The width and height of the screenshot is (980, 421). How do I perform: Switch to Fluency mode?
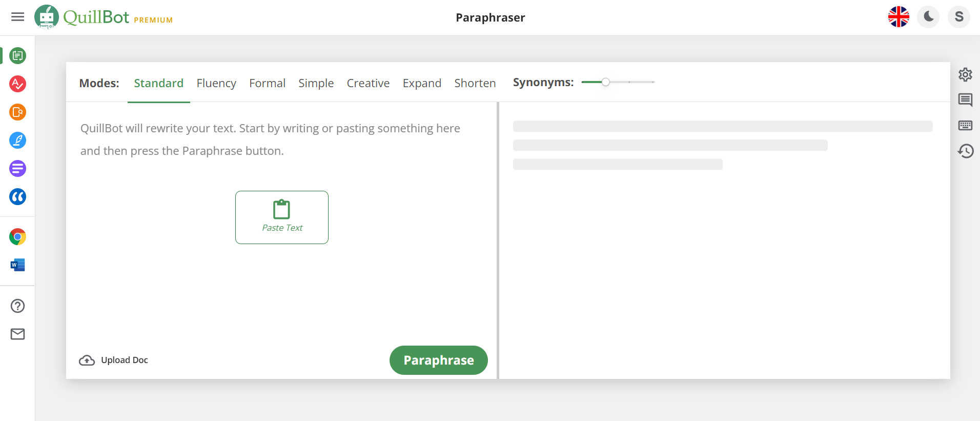click(x=216, y=83)
